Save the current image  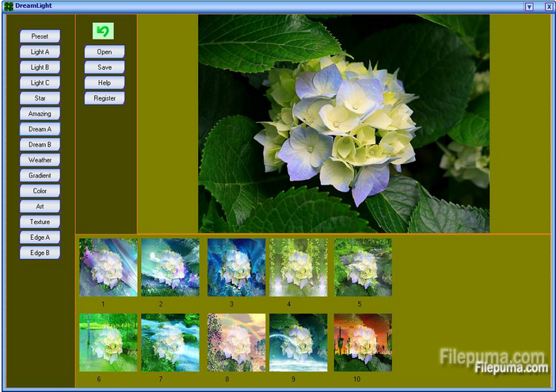[105, 67]
